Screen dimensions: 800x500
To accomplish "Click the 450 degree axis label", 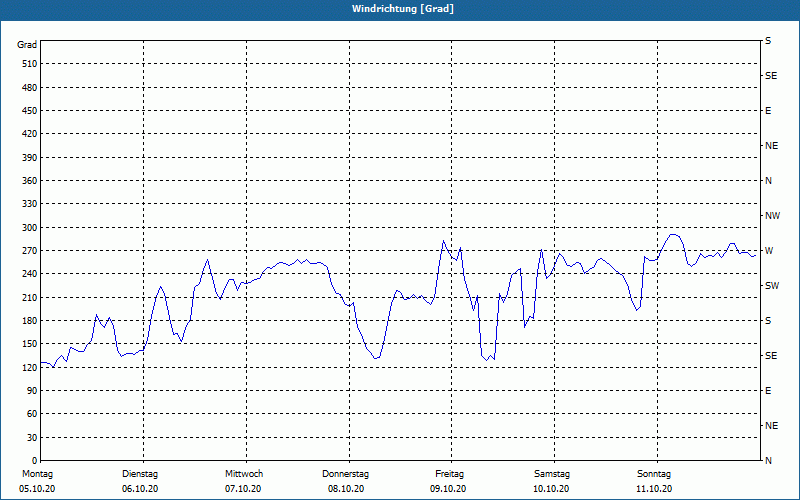I will click(x=30, y=111).
